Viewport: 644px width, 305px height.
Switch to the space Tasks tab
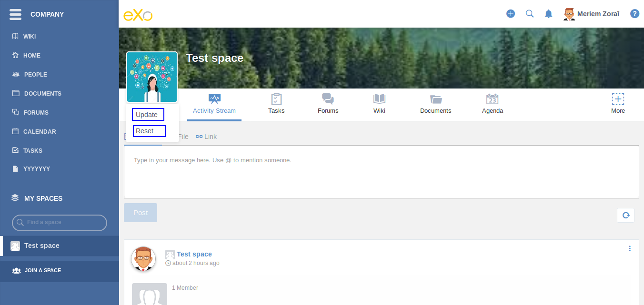click(x=276, y=104)
